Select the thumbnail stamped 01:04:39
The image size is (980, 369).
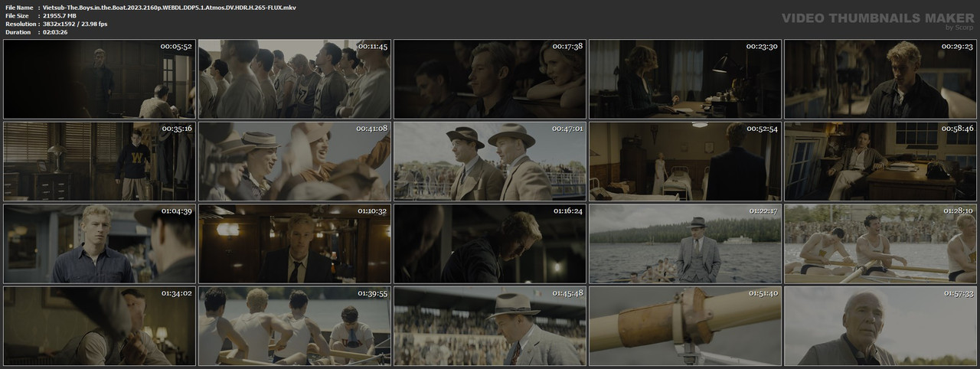click(x=100, y=243)
